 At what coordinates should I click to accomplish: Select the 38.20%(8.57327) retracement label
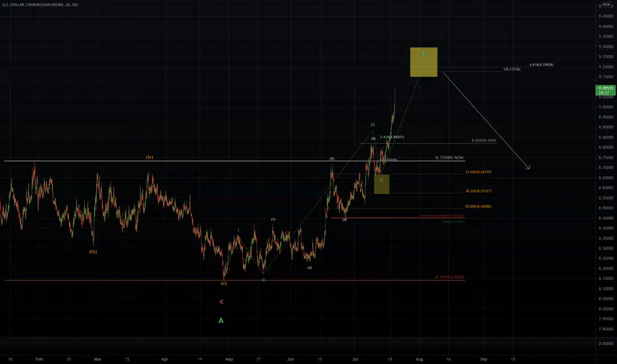click(x=478, y=191)
